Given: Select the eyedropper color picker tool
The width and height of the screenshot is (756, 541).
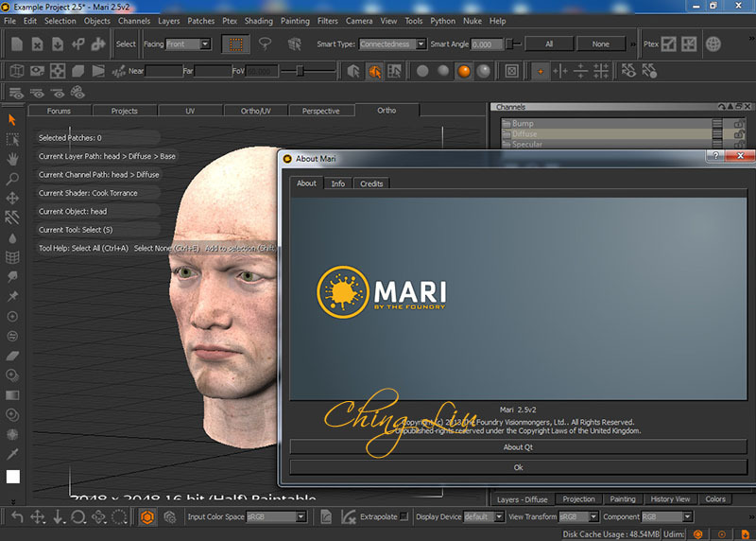Looking at the screenshot, I should click(x=12, y=454).
